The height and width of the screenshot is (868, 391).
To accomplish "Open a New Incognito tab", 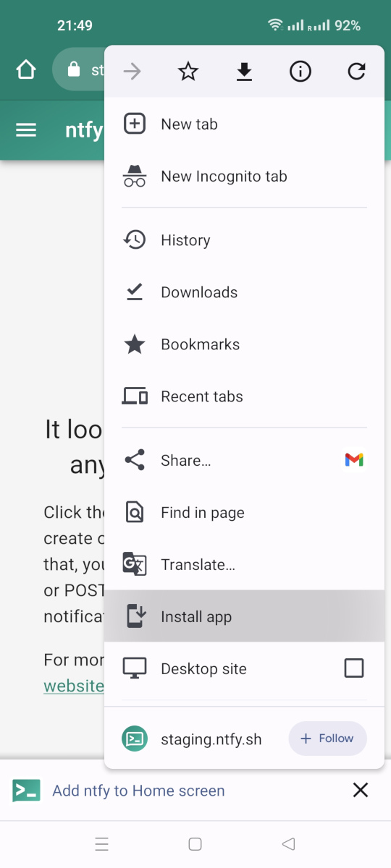I will click(244, 176).
